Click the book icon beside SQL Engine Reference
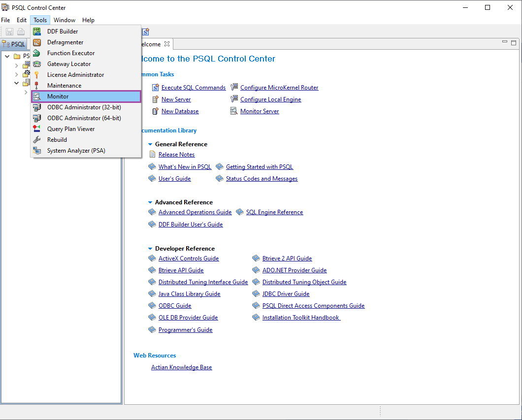This screenshot has height=420, width=522. [240, 212]
